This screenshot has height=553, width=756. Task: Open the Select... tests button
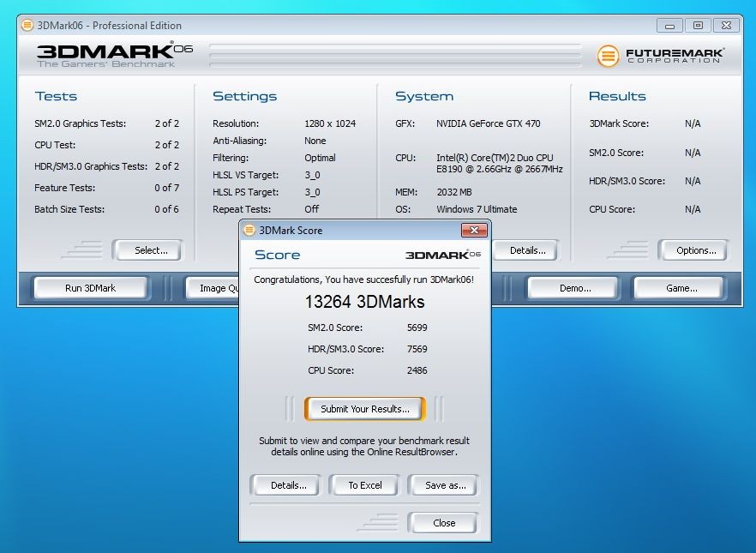tap(147, 250)
